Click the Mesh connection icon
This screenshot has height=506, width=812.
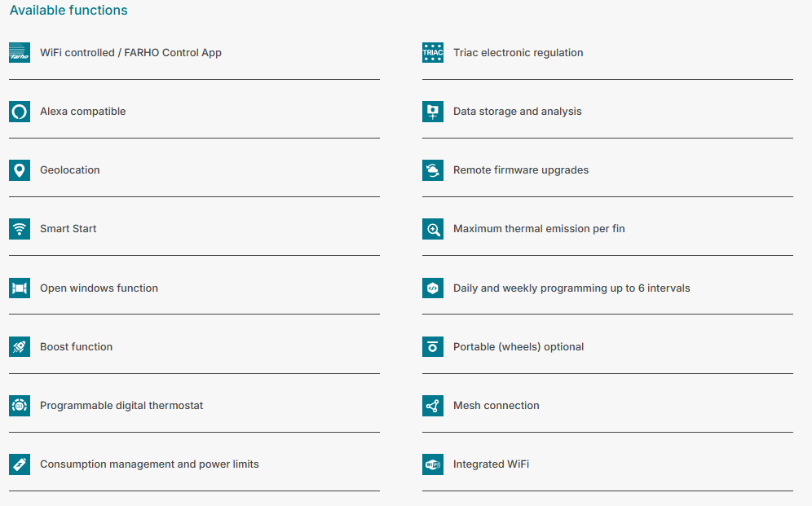[433, 406]
